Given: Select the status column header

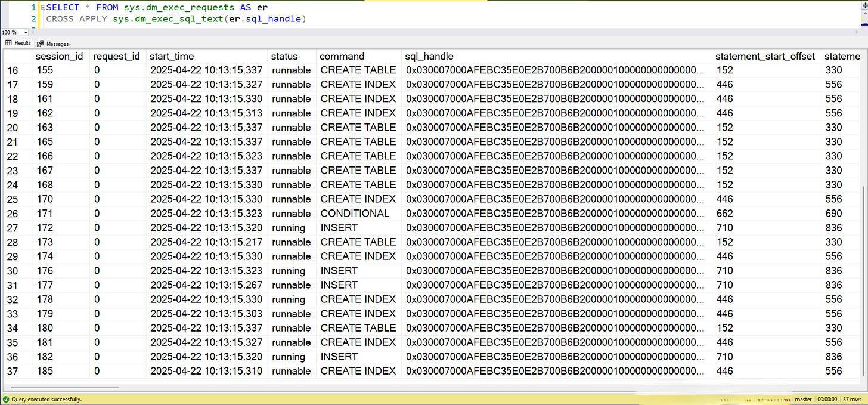Looking at the screenshot, I should 292,56.
